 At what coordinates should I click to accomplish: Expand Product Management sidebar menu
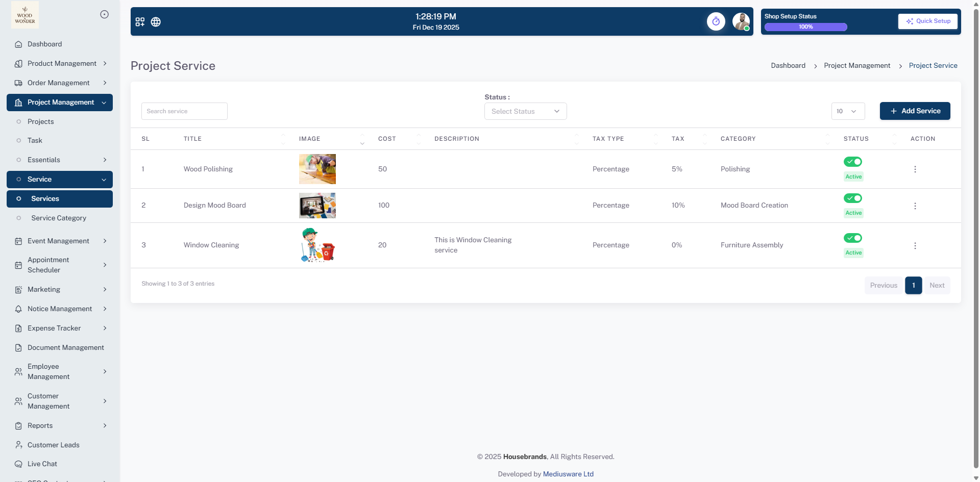pyautogui.click(x=61, y=64)
